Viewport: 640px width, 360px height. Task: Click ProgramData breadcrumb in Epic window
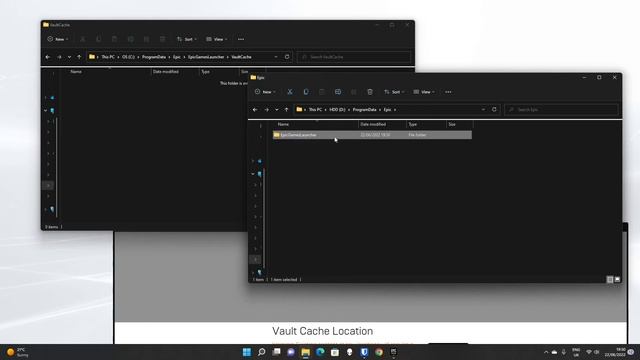point(364,109)
